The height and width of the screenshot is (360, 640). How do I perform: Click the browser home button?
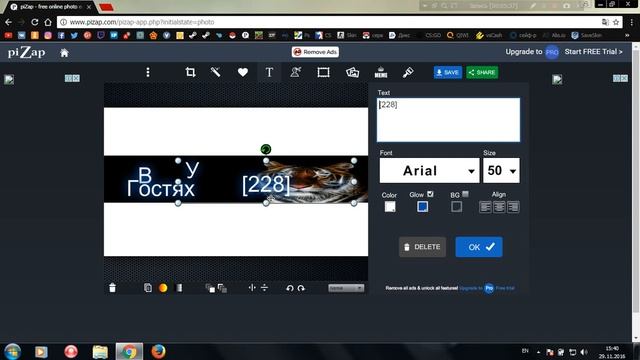pyautogui.click(x=48, y=22)
